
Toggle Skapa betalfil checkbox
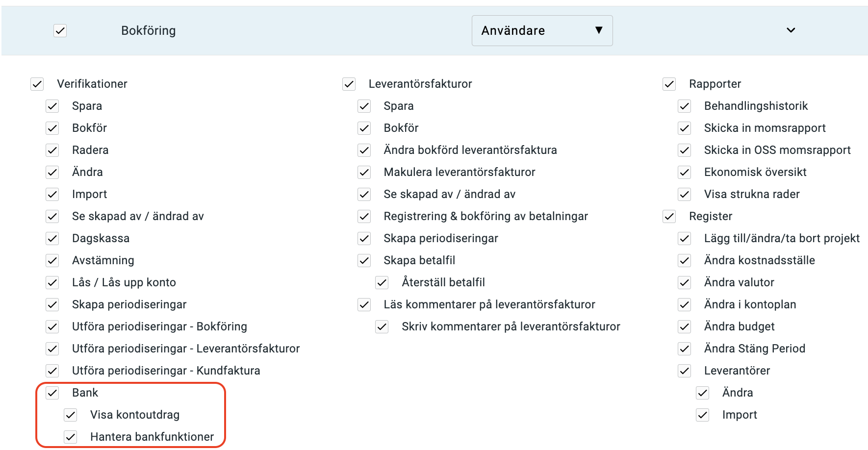[x=364, y=260]
